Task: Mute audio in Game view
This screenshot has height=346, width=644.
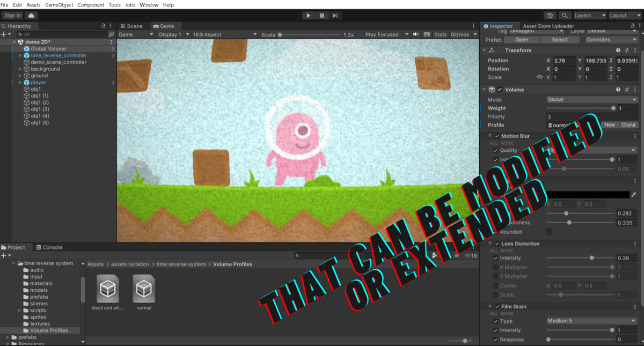Action: [x=415, y=34]
